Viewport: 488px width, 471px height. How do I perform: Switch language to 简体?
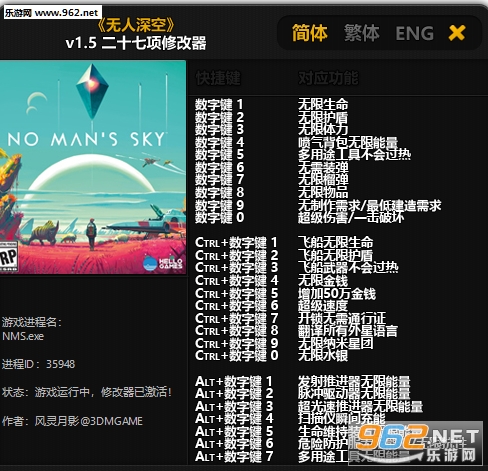click(x=310, y=33)
